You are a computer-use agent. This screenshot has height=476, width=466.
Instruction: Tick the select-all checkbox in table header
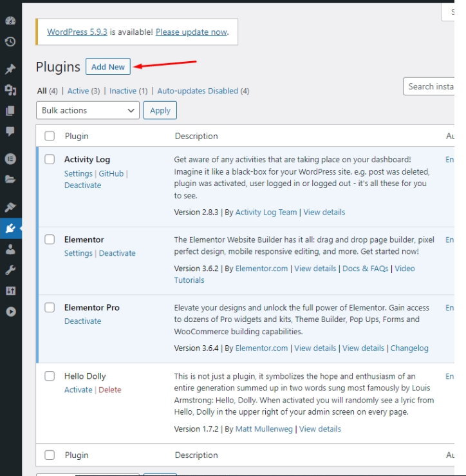click(50, 136)
